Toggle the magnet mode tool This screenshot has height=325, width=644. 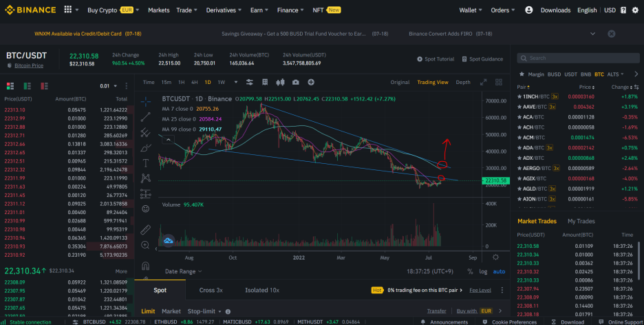coord(145,266)
